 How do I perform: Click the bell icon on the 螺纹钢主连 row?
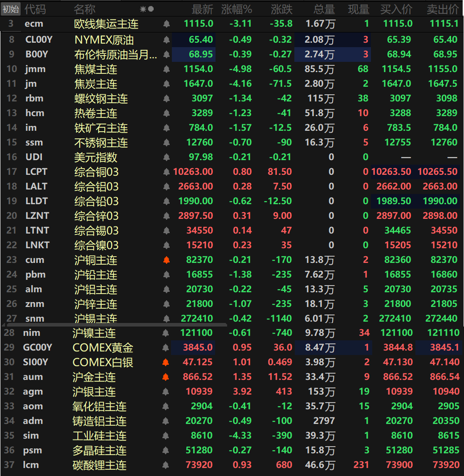(166, 98)
